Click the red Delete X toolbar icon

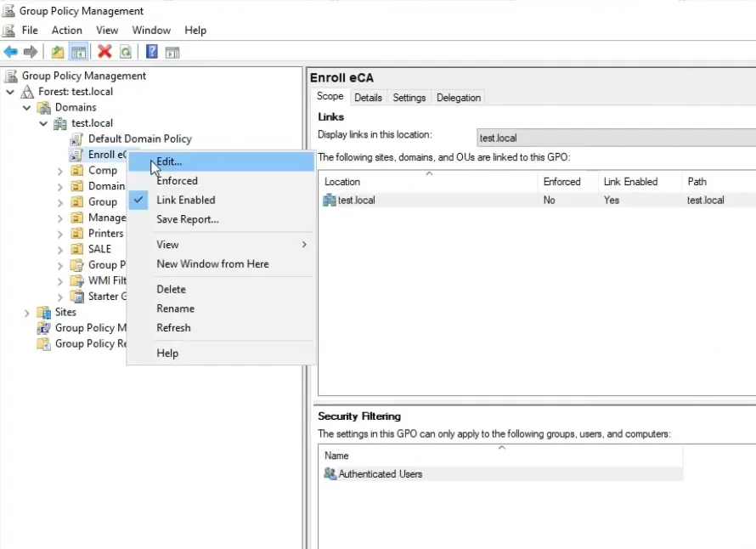pos(104,52)
